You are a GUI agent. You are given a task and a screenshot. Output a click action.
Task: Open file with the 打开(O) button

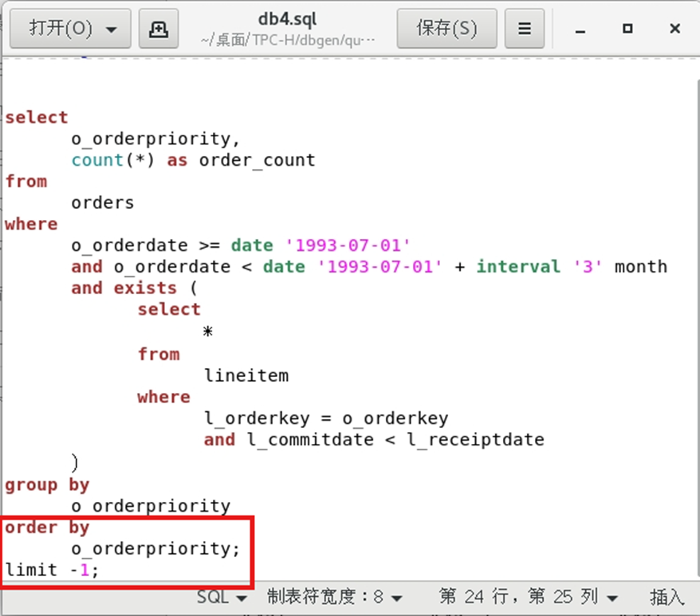[x=70, y=29]
